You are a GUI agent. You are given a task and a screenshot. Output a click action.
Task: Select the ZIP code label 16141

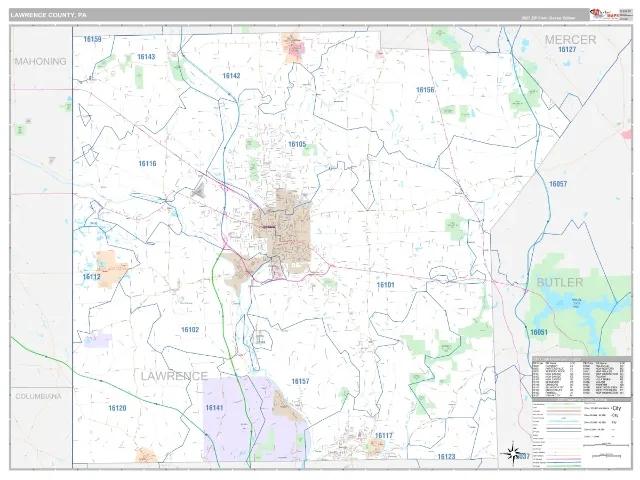(x=214, y=408)
